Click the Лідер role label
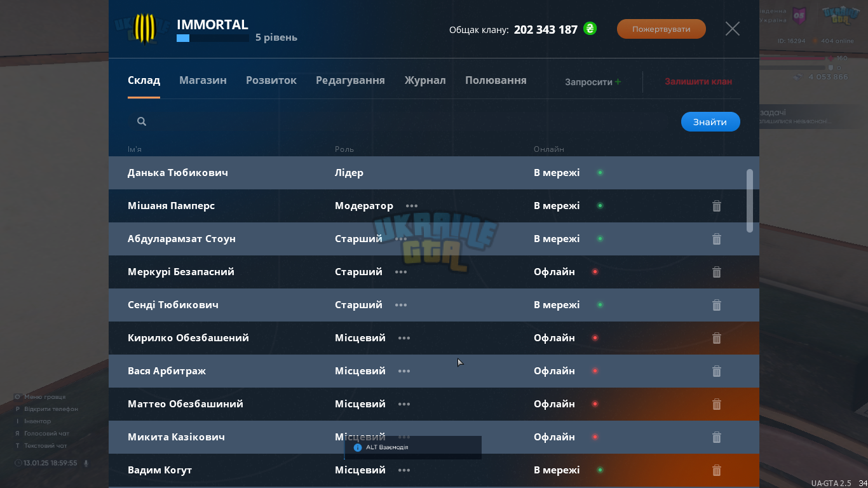The width and height of the screenshot is (868, 488). (x=349, y=173)
